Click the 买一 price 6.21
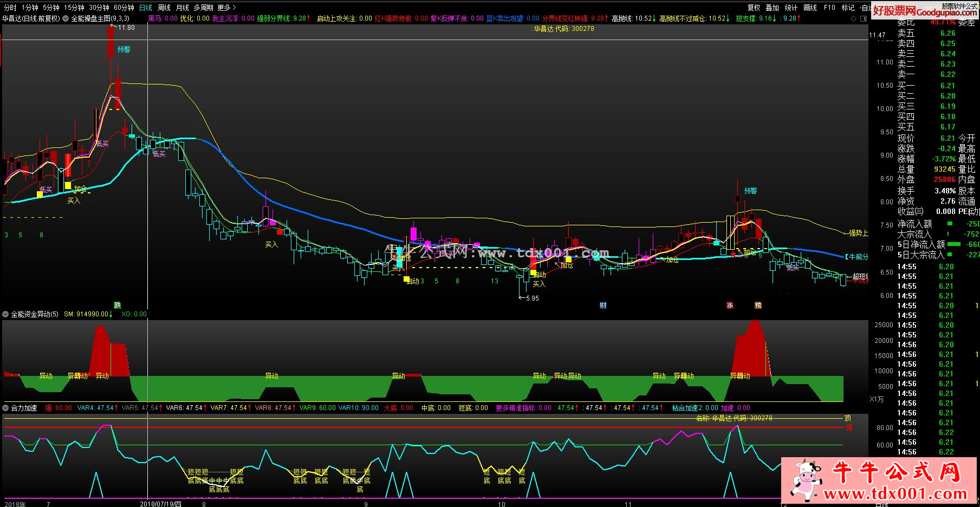This screenshot has height=507, width=980. tap(947, 86)
